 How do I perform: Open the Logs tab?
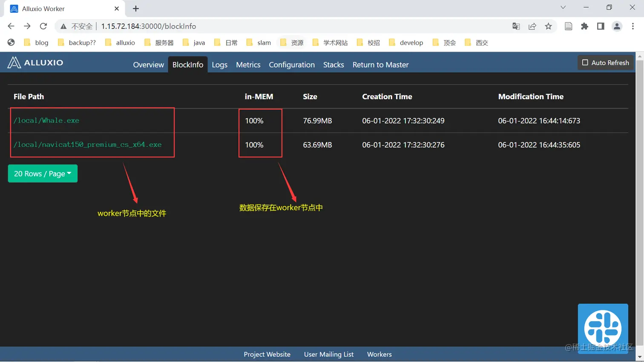(x=219, y=65)
